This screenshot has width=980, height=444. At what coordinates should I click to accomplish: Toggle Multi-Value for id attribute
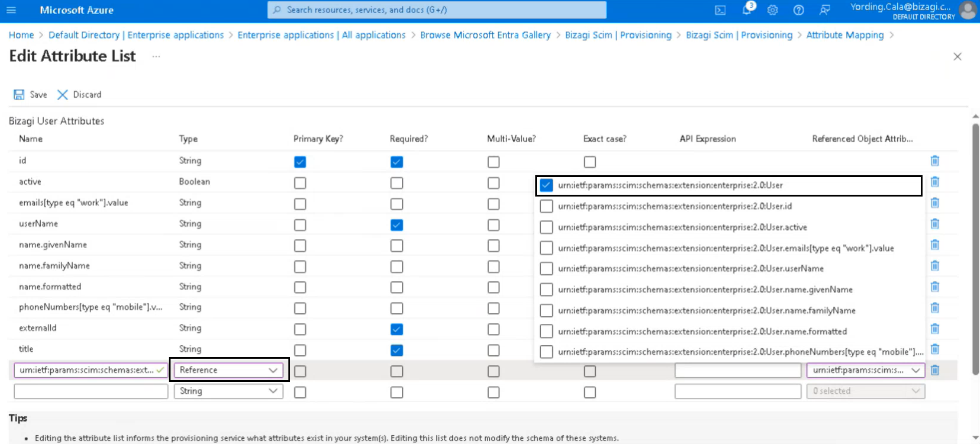[493, 162]
